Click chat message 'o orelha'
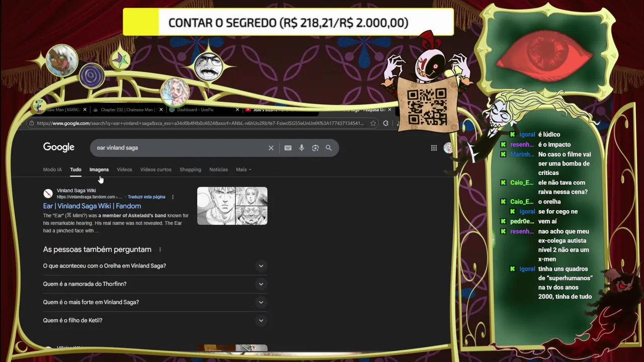Screen dimensions: 644x362 pyautogui.click(x=549, y=202)
